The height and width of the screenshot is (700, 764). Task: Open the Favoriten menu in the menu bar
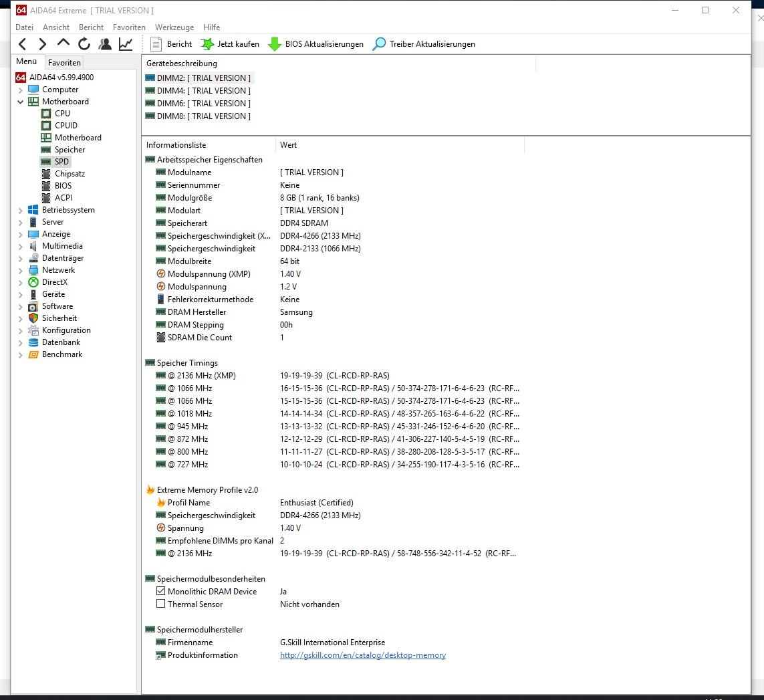(x=129, y=27)
